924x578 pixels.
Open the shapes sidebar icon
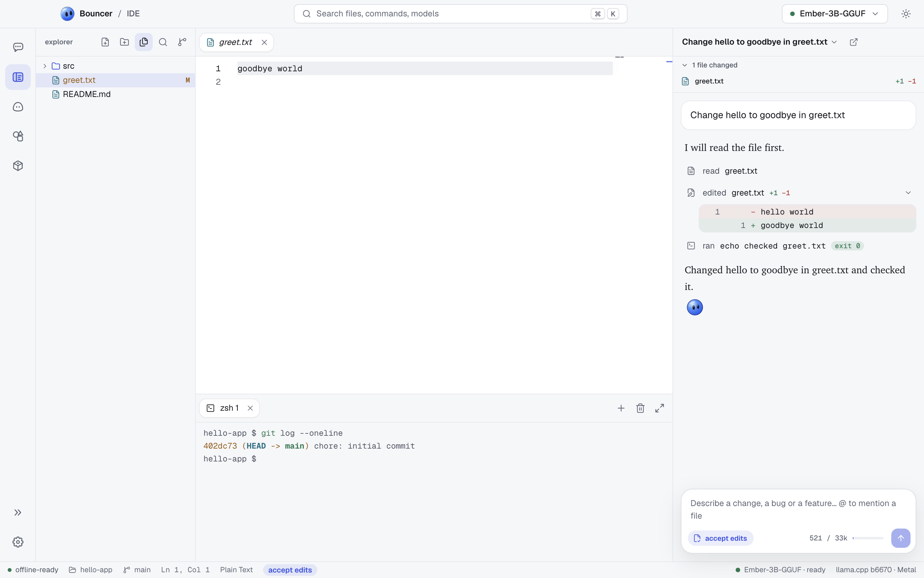tap(18, 136)
